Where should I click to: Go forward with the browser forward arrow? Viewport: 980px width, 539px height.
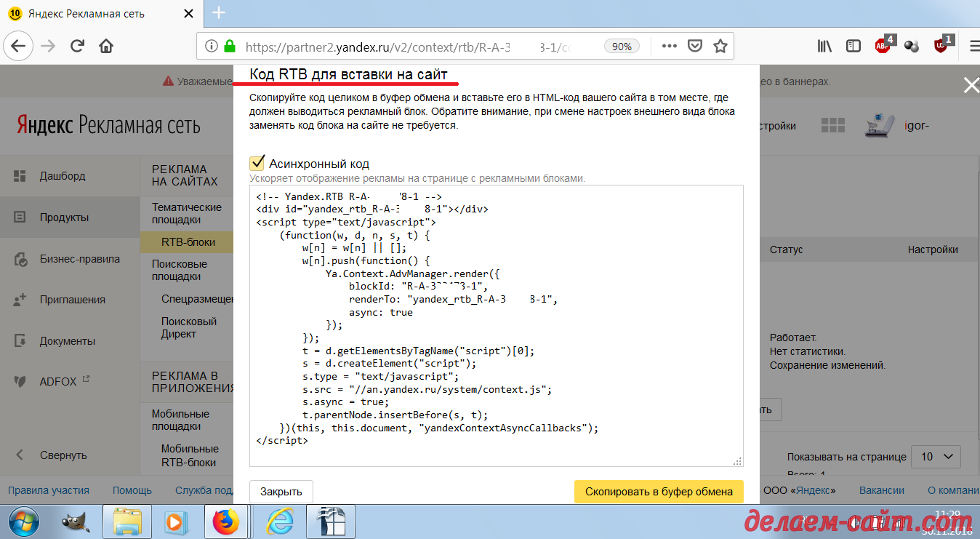point(48,46)
